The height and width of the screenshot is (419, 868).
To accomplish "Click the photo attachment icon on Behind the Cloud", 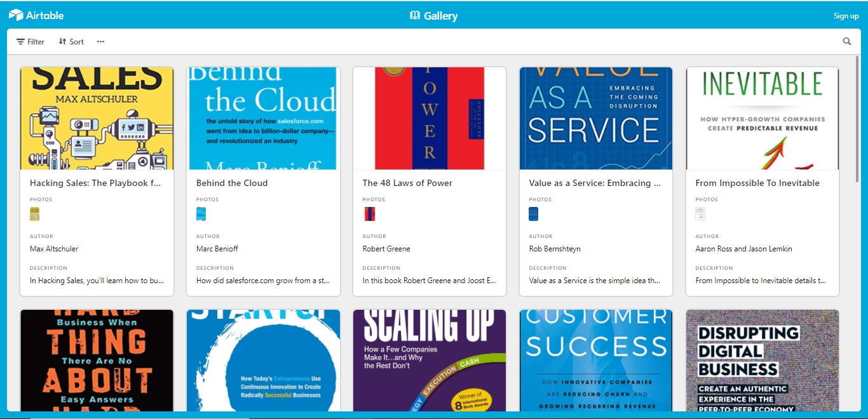I will (200, 214).
